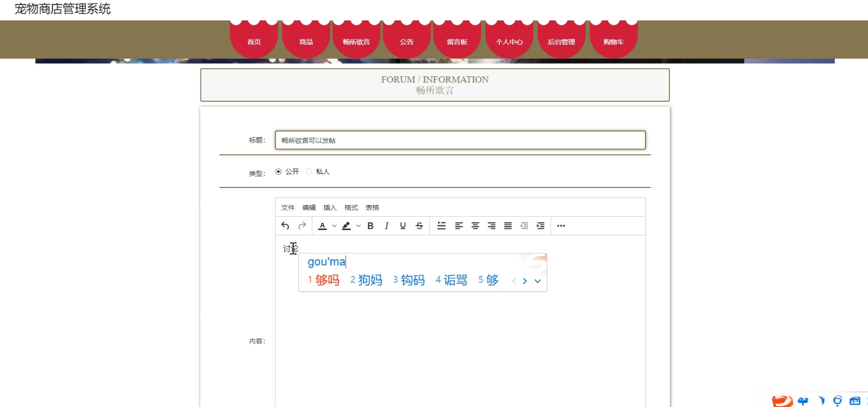Align text to the left
This screenshot has width=868, height=407.
click(459, 226)
